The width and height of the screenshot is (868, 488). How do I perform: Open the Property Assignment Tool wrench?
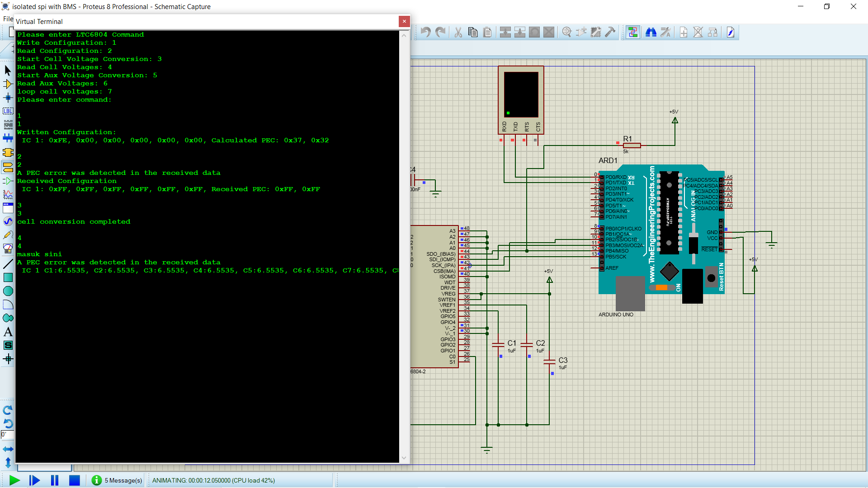(x=665, y=32)
